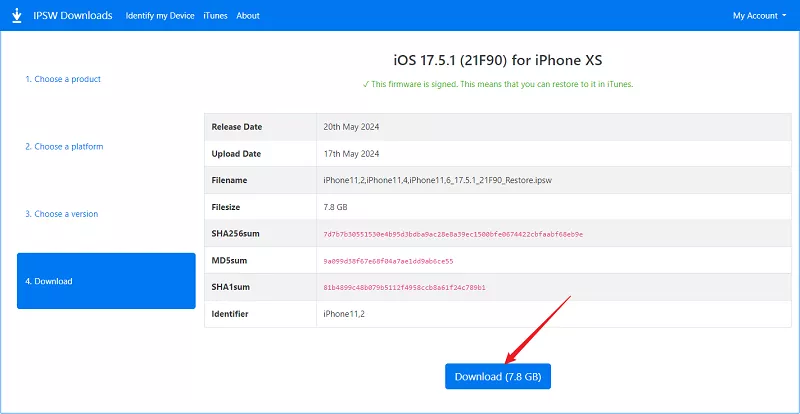
Task: Click the Filename row label
Action: [229, 180]
